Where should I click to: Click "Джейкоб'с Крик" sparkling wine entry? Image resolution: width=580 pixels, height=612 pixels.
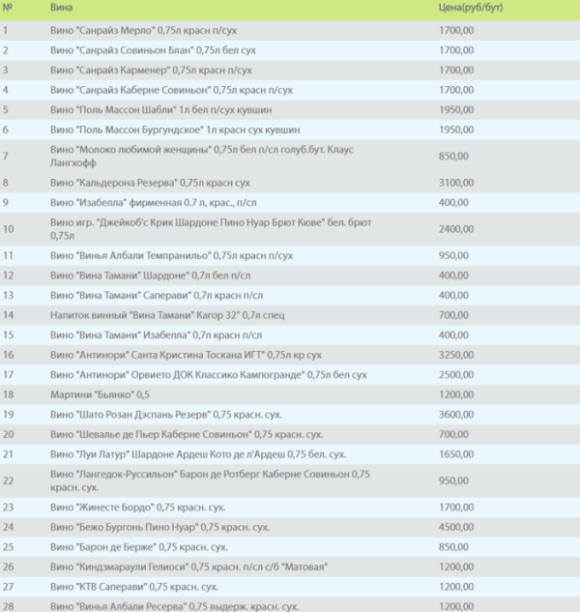(211, 229)
